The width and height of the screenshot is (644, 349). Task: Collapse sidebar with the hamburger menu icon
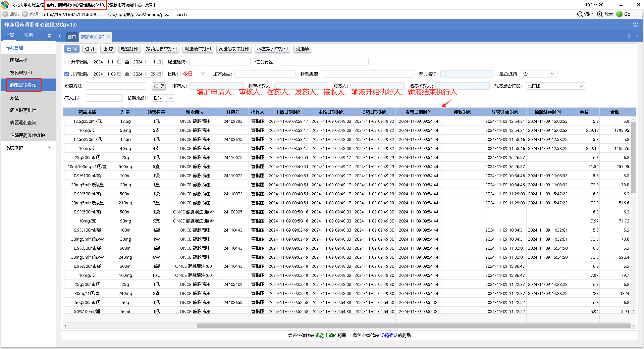click(50, 36)
